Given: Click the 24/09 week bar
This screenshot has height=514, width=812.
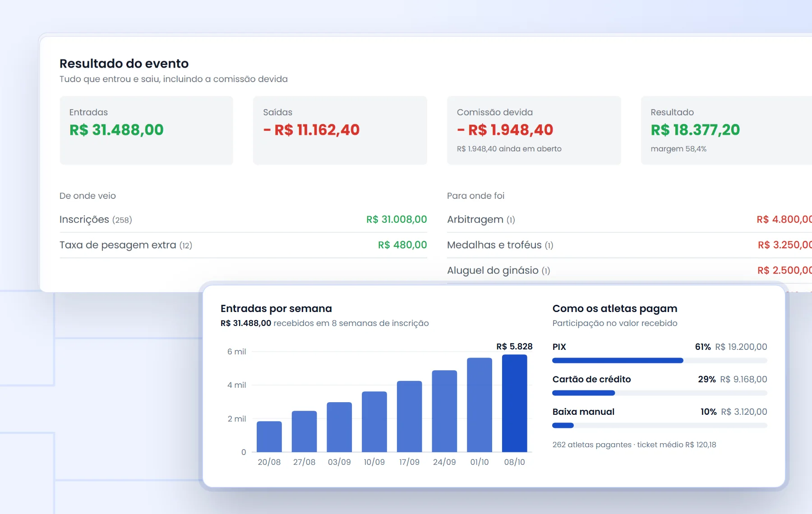Looking at the screenshot, I should tap(444, 411).
